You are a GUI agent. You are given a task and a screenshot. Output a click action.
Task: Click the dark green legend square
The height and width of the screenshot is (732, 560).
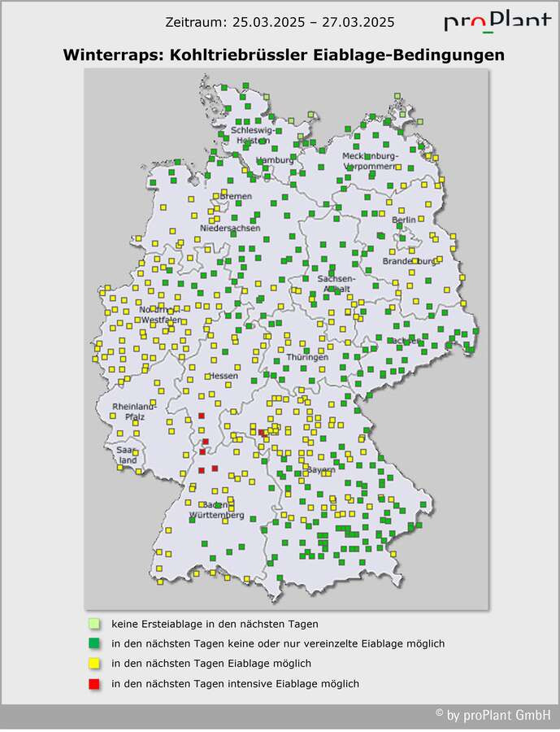point(94,643)
